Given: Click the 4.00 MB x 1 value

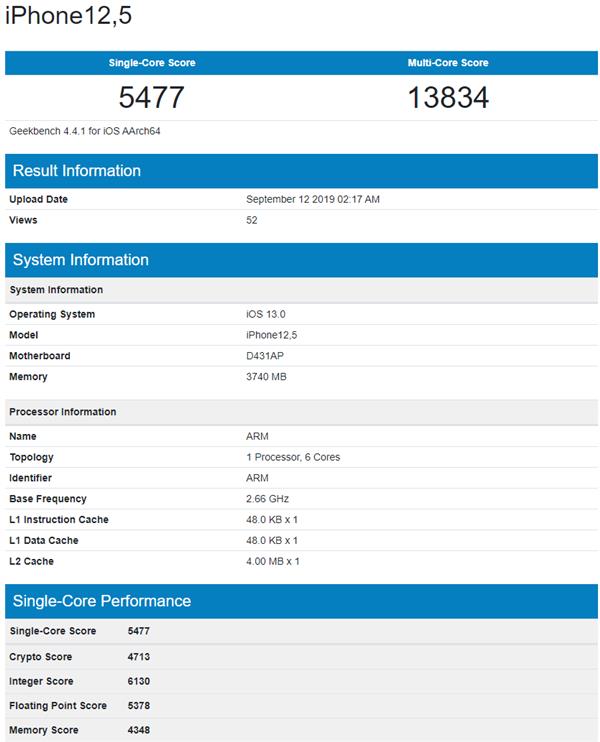Looking at the screenshot, I should [273, 561].
